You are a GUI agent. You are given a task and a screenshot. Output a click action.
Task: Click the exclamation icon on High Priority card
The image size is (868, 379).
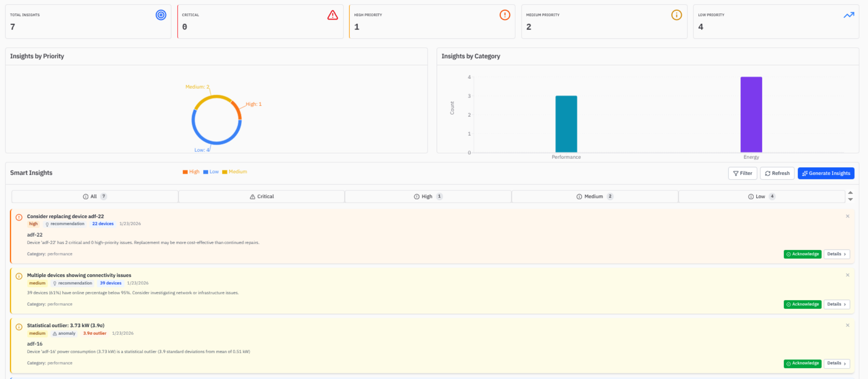pyautogui.click(x=504, y=15)
